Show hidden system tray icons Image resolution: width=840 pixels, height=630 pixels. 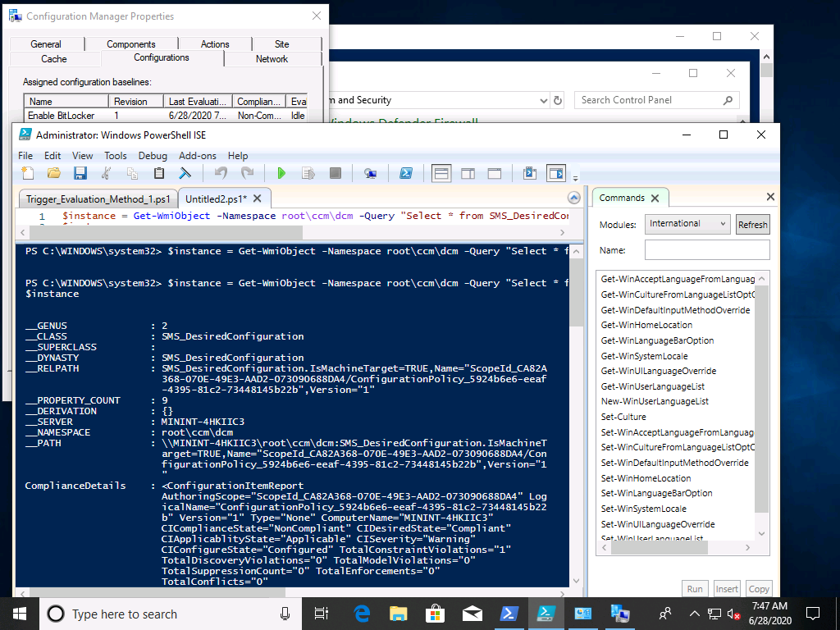(x=694, y=614)
